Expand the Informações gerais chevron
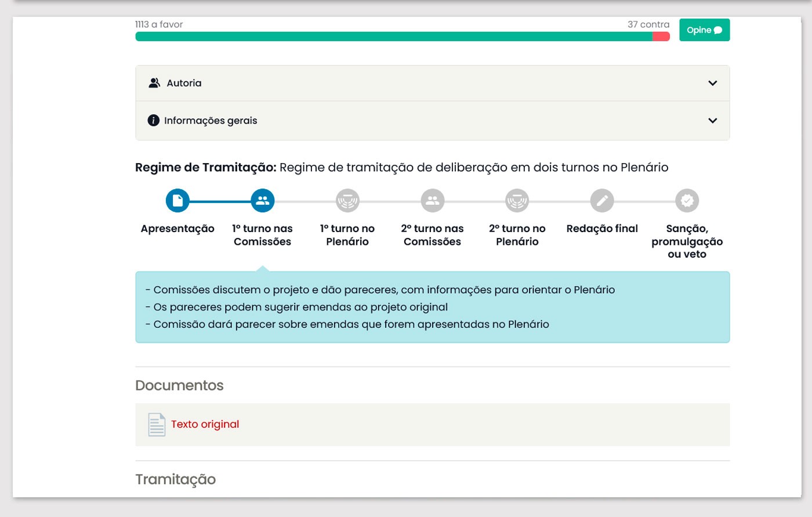The height and width of the screenshot is (517, 812). click(713, 121)
